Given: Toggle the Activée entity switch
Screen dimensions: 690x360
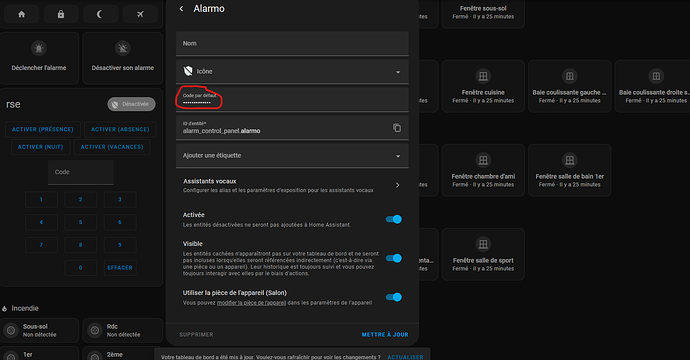Looking at the screenshot, I should pyautogui.click(x=394, y=219).
